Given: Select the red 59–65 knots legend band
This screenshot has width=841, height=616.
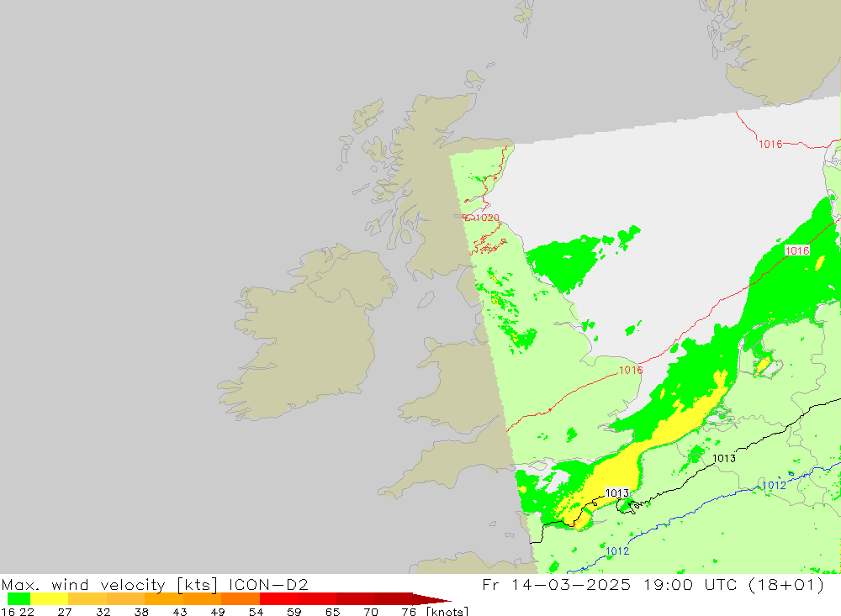Looking at the screenshot, I should [x=317, y=599].
